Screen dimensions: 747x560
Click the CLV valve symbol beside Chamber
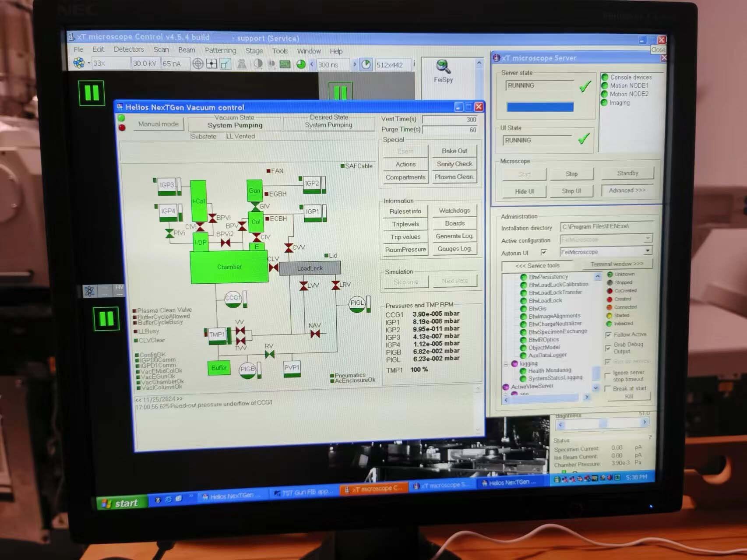274,267
